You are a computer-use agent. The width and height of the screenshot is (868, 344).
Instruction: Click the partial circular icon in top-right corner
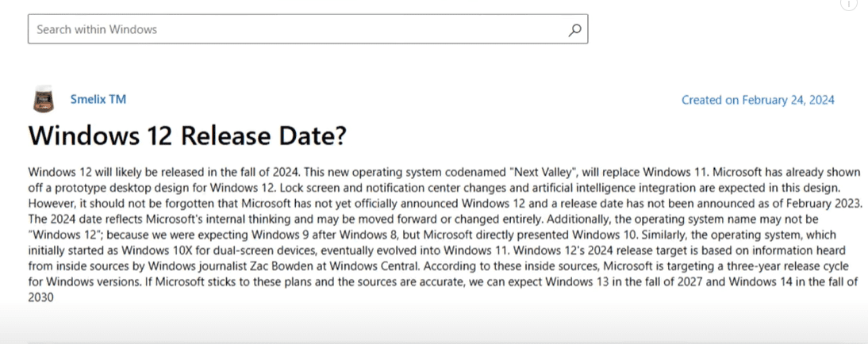click(x=848, y=4)
